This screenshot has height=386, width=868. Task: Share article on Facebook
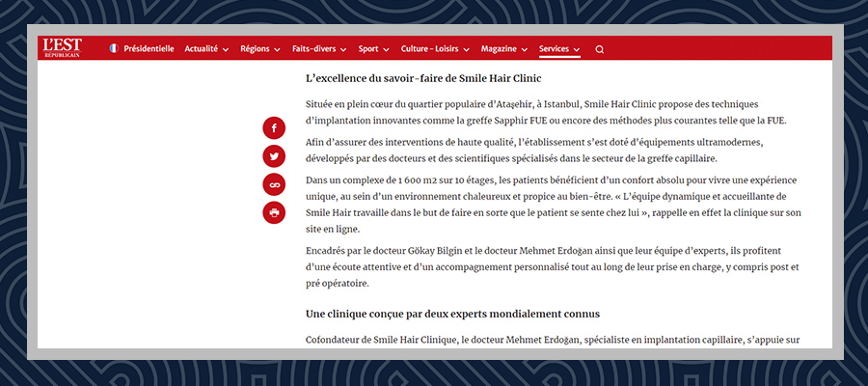coord(274,128)
